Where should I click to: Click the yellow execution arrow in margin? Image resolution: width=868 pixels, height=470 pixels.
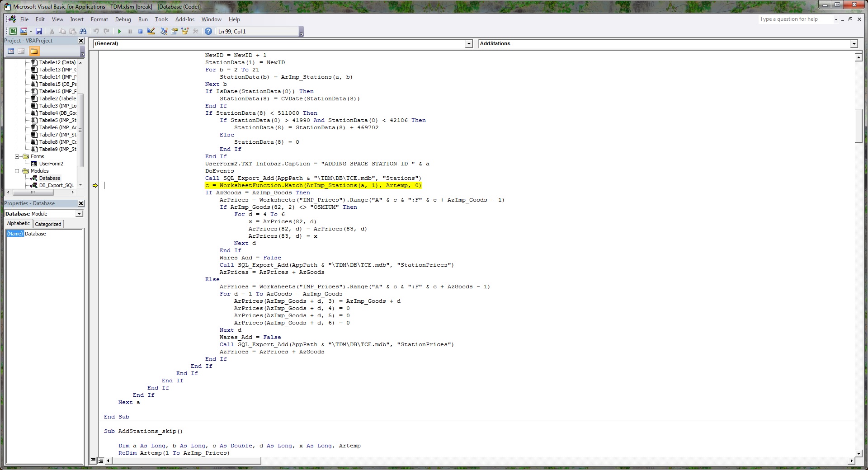coord(95,185)
